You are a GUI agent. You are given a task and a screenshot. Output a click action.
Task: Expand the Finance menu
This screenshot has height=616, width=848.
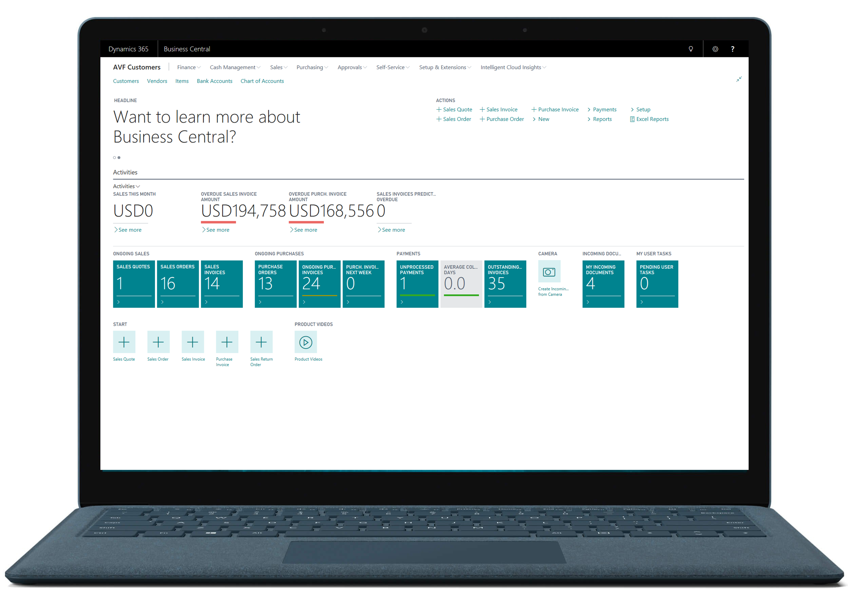(x=189, y=67)
